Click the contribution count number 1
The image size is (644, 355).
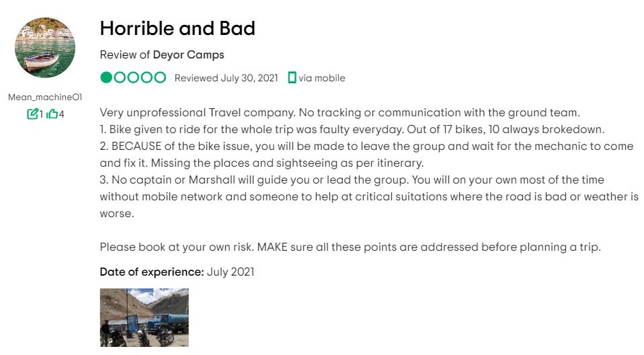[x=41, y=114]
